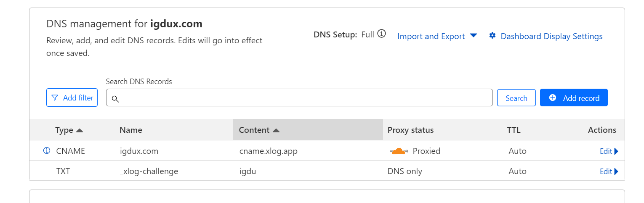The height and width of the screenshot is (203, 644).
Task: Click the plus icon on Add record
Action: pyautogui.click(x=553, y=98)
